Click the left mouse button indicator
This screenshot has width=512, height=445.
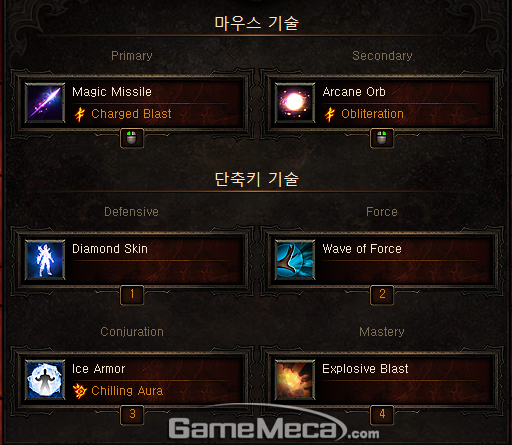132,138
